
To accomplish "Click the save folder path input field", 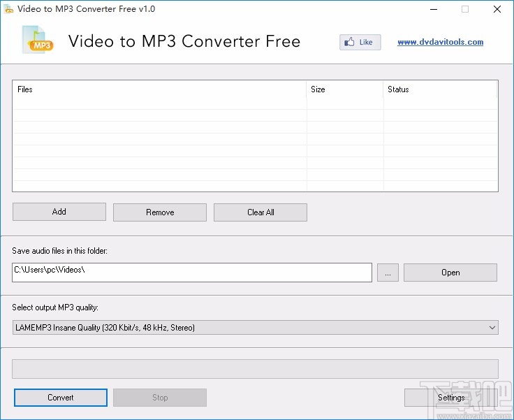I will click(192, 273).
